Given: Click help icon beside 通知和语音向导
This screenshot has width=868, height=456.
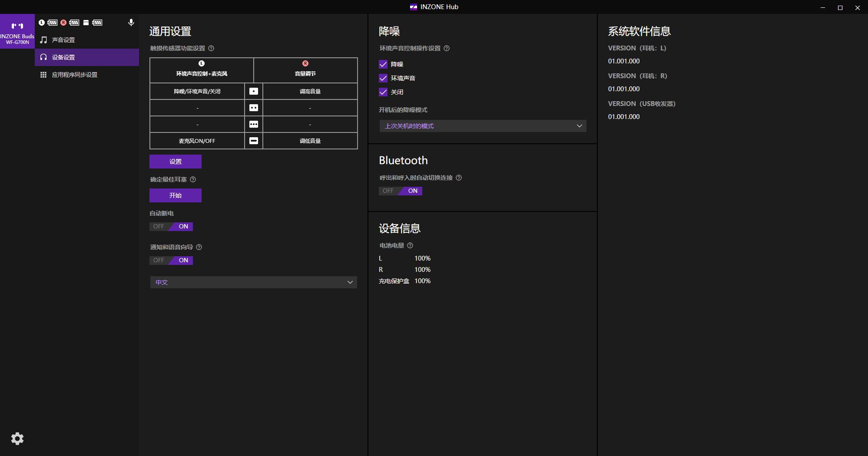Looking at the screenshot, I should click(x=199, y=247).
